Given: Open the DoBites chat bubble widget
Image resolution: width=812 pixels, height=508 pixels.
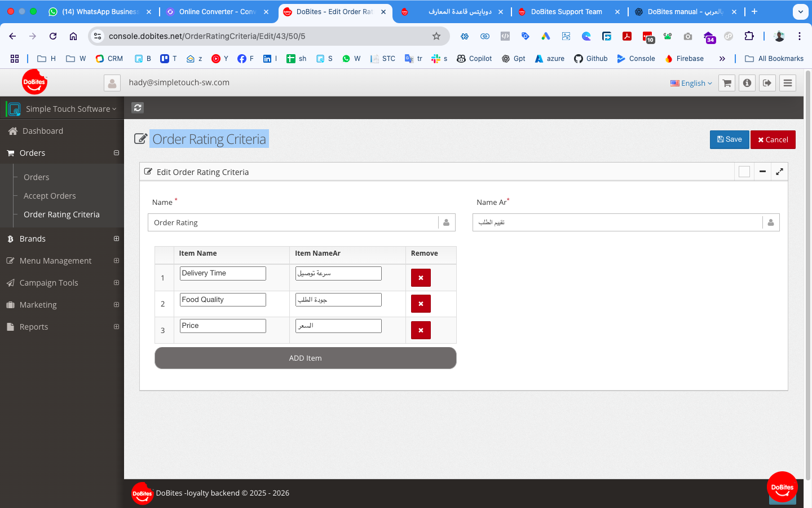Looking at the screenshot, I should 782,487.
